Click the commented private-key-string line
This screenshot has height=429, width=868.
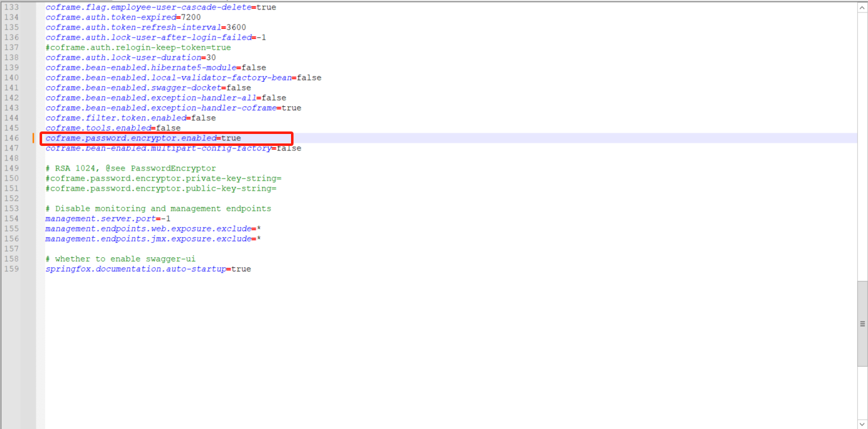point(163,178)
